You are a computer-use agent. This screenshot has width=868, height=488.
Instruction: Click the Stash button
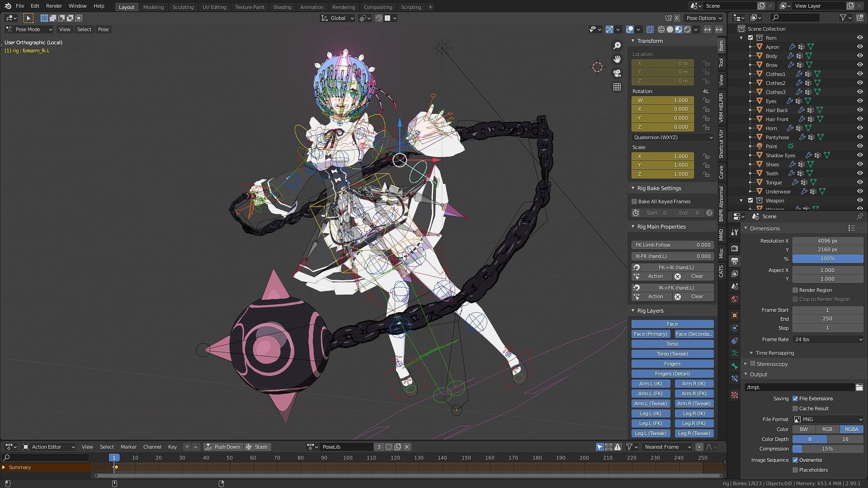coord(256,447)
